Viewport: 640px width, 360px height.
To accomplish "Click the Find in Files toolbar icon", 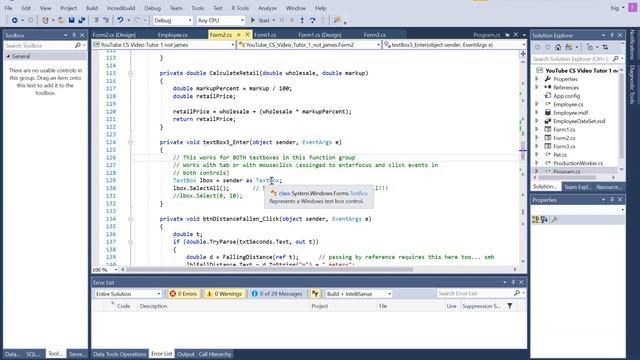I will [337, 20].
